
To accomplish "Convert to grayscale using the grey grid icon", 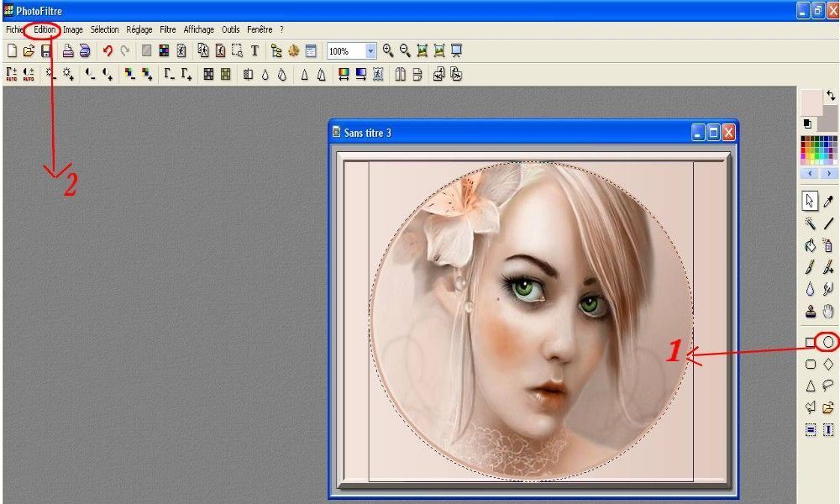I will pyautogui.click(x=208, y=74).
